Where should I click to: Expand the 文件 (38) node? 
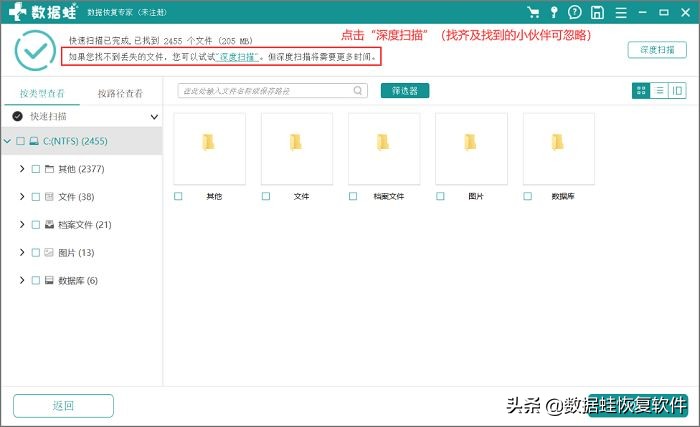22,197
